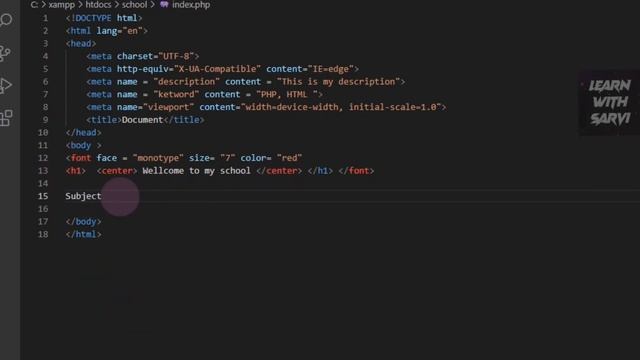Click the X-UA-Compatible meta line

(222, 69)
